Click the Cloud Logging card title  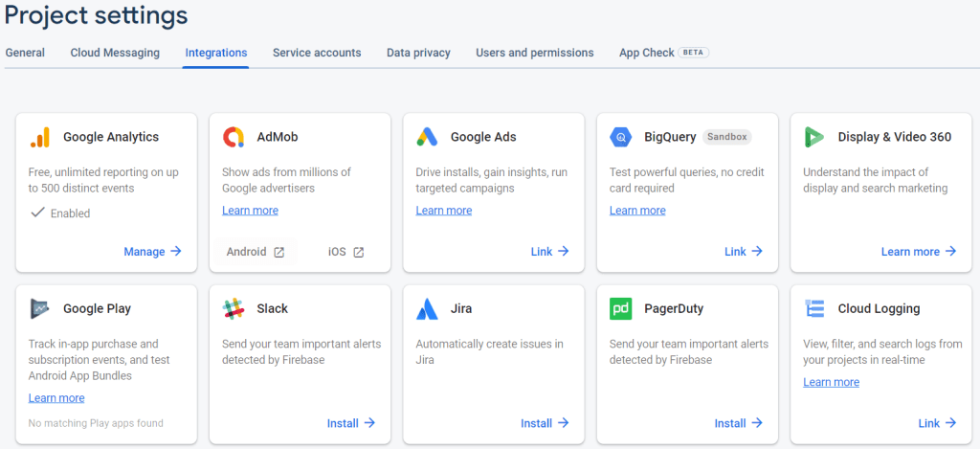(x=880, y=309)
